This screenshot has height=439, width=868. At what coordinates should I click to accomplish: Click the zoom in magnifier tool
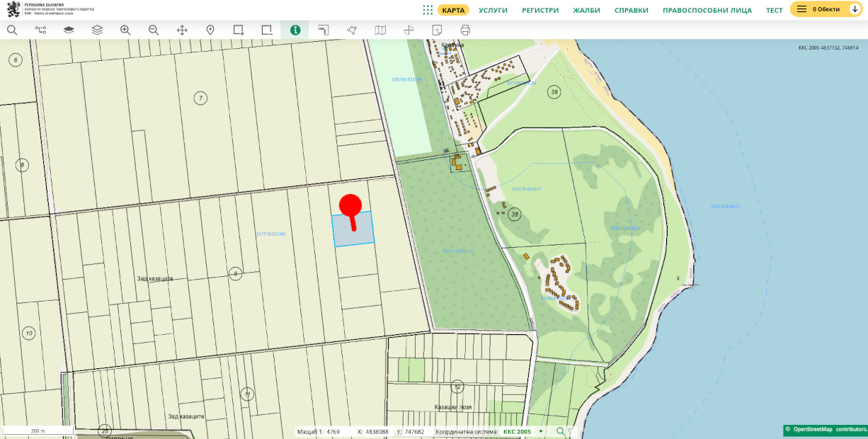point(125,30)
